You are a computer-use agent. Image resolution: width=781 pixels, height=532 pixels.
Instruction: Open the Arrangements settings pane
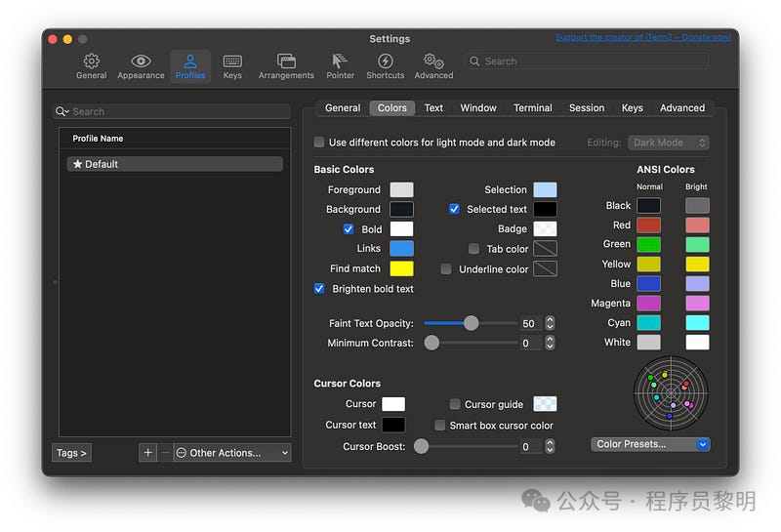pos(286,66)
